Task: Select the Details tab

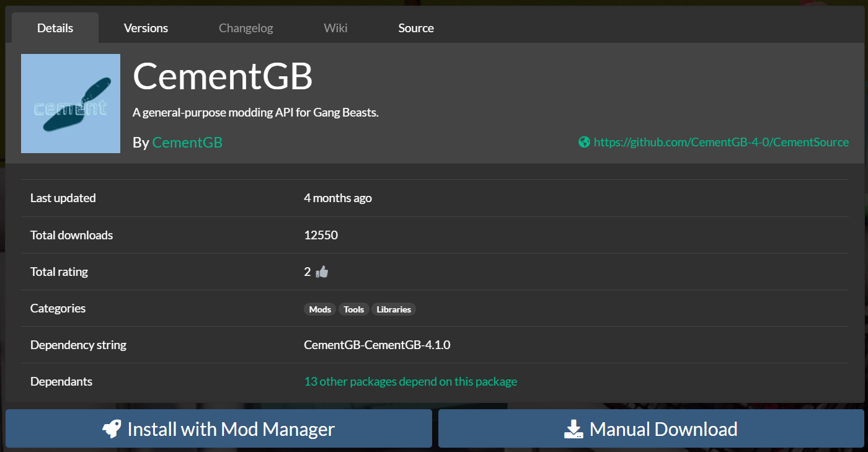Action: point(55,28)
